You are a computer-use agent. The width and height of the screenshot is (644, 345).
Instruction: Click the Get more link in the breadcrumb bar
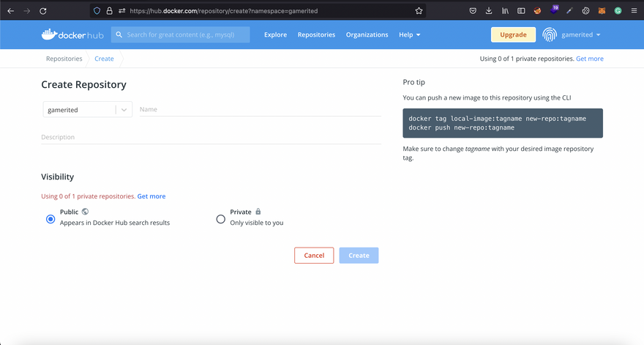[589, 59]
